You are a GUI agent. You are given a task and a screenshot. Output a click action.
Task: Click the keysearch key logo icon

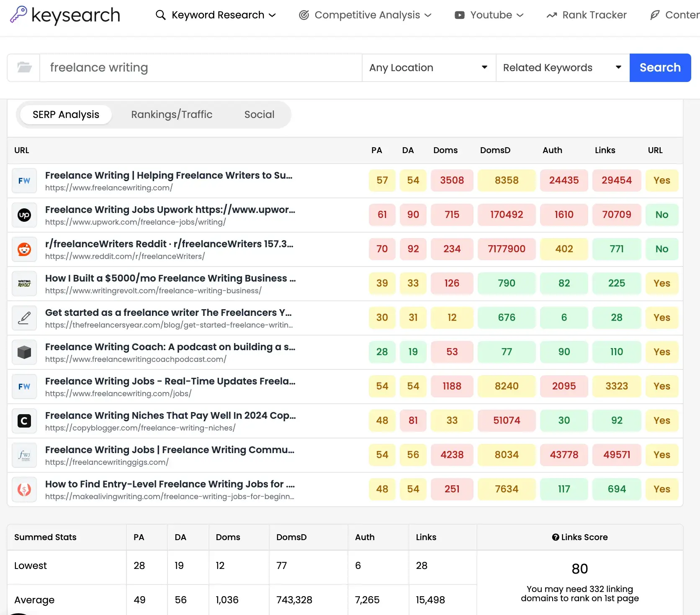[x=18, y=15]
